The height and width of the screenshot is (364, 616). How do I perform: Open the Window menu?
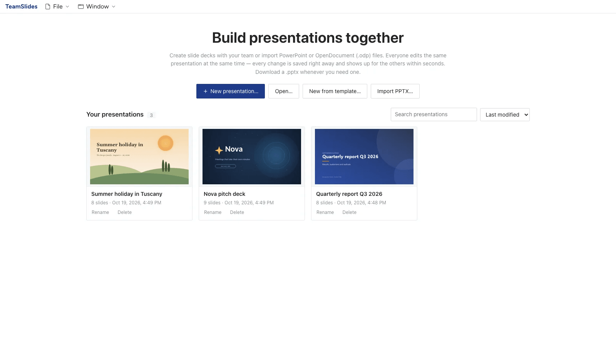(97, 7)
